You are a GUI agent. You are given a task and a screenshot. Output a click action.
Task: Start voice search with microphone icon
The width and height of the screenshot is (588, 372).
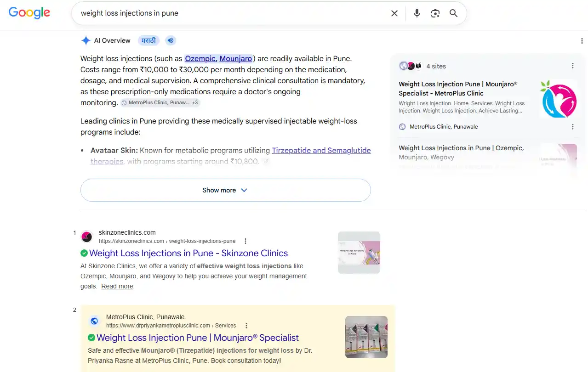417,13
